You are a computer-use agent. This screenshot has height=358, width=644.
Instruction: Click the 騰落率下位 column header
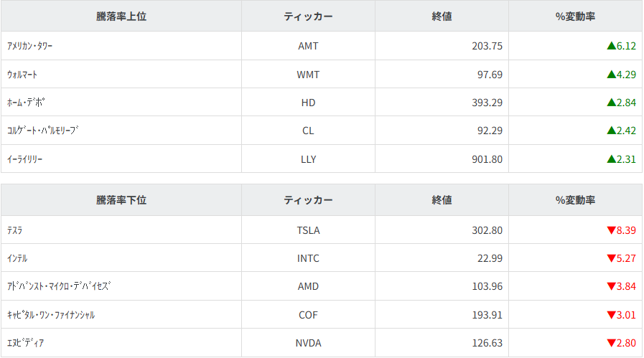[121, 200]
